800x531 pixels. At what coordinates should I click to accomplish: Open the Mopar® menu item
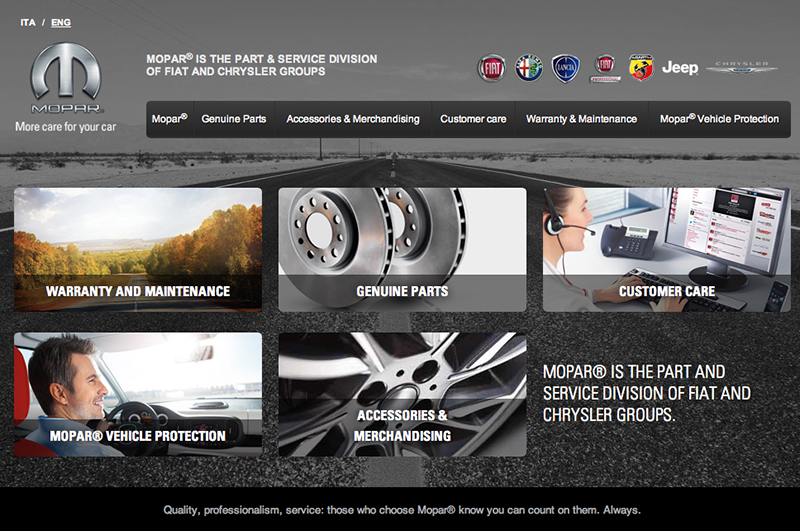tap(169, 119)
